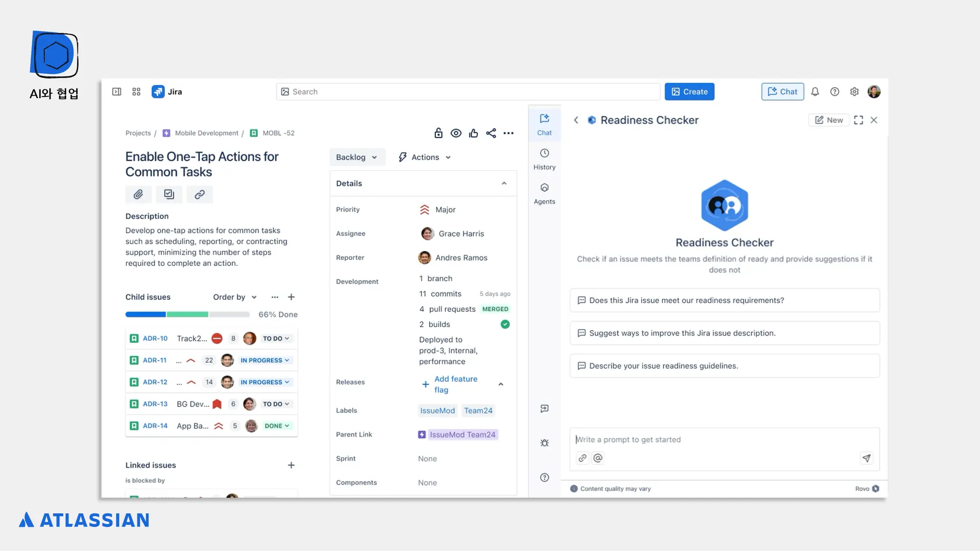Image resolution: width=980 pixels, height=551 pixels.
Task: Open the Order by dropdown
Action: (x=234, y=297)
